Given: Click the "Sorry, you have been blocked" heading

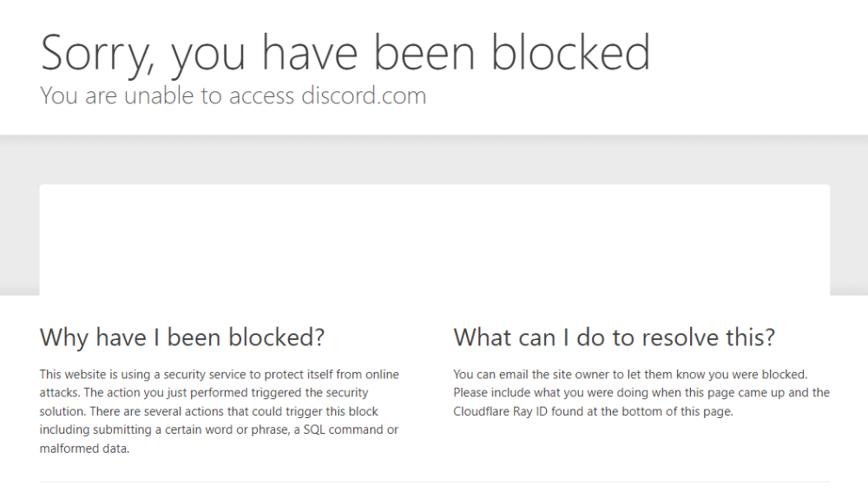Looking at the screenshot, I should point(345,52).
